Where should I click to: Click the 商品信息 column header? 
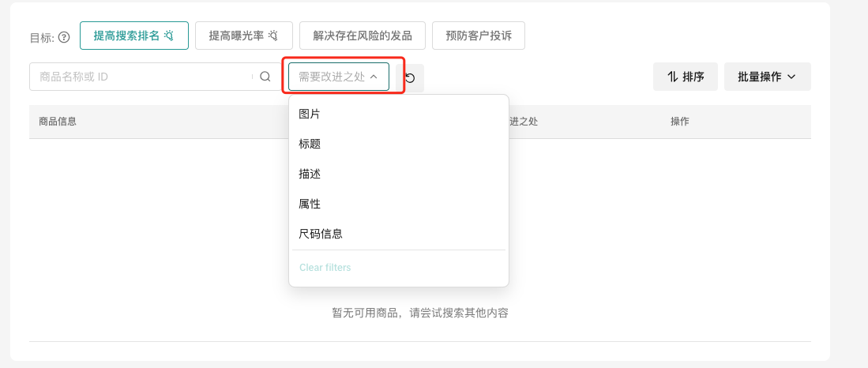(x=58, y=122)
